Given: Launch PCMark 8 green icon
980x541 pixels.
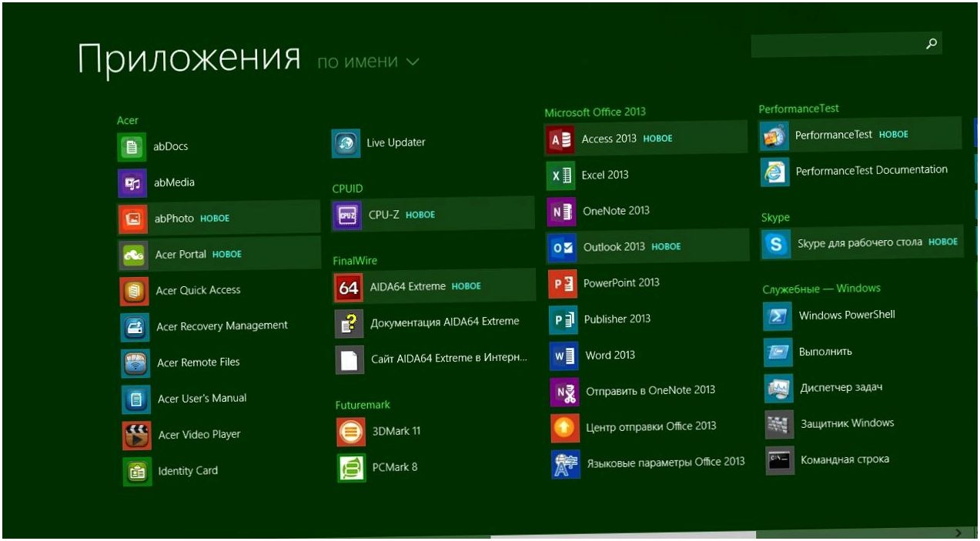Looking at the screenshot, I should coord(351,468).
